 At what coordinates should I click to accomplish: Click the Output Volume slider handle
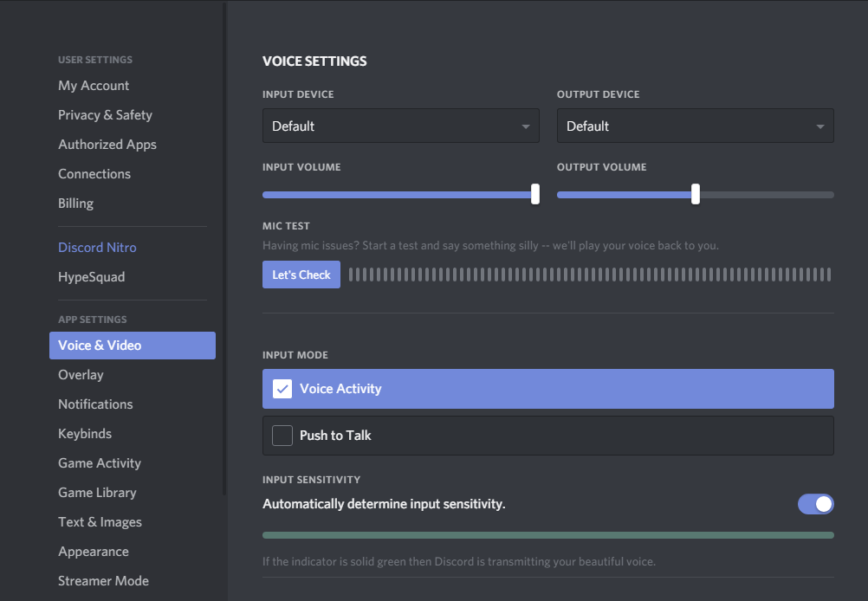pos(695,194)
